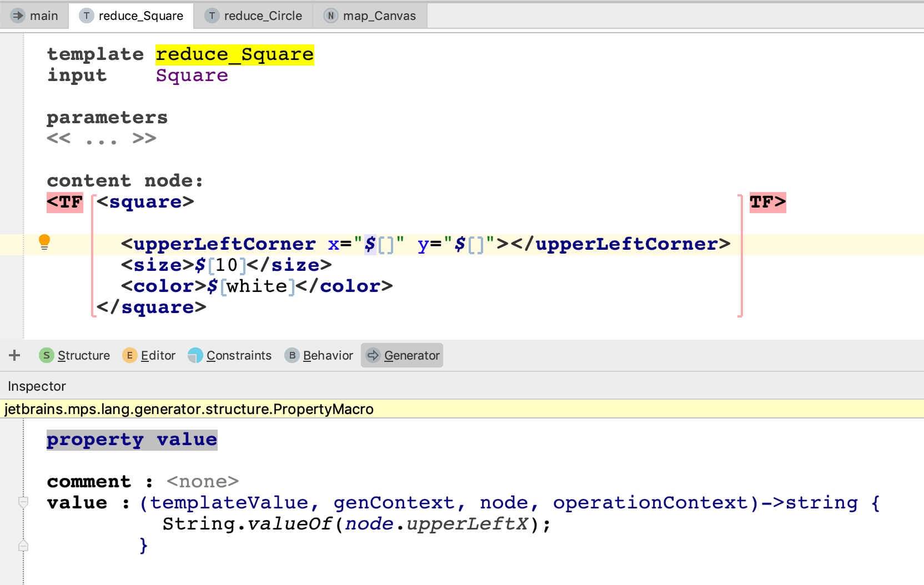Click the orange Editor aspect icon
The image size is (924, 585).
coord(129,355)
